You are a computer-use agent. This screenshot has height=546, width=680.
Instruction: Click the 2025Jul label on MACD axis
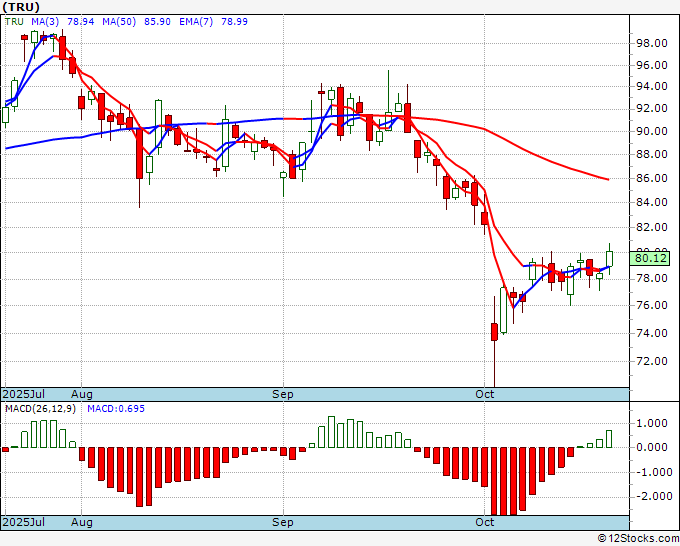(x=24, y=522)
